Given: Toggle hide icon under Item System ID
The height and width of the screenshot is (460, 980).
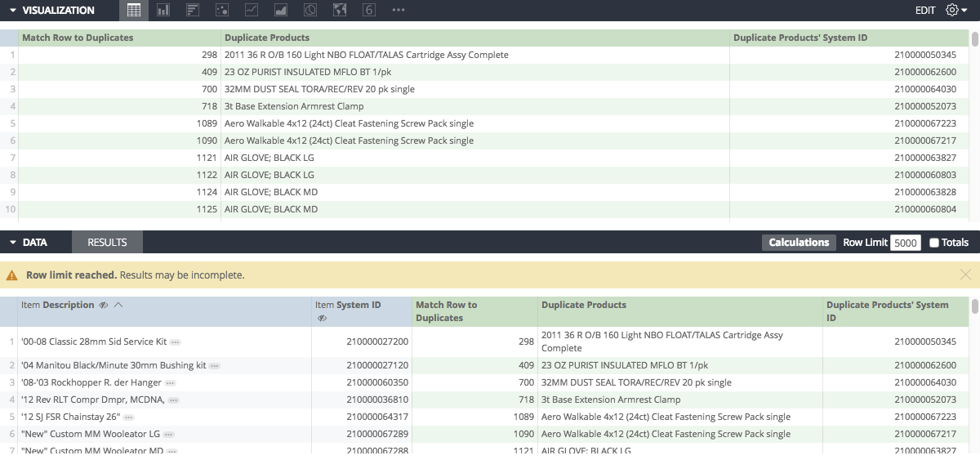Looking at the screenshot, I should (322, 318).
